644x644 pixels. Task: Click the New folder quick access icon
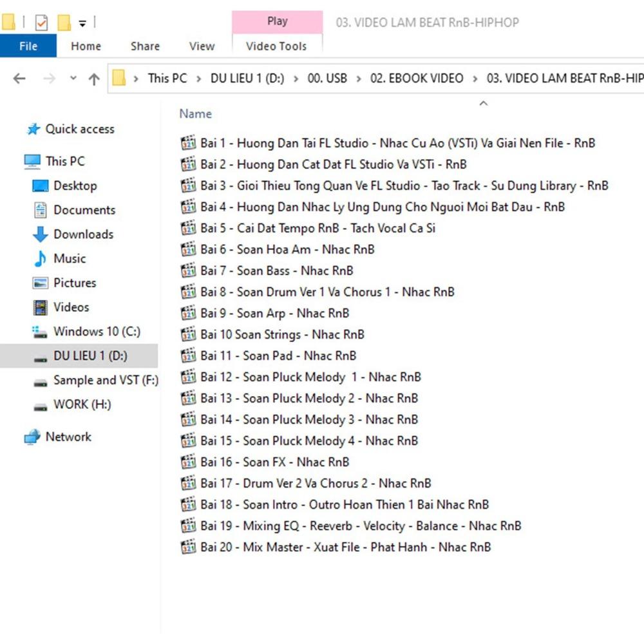pos(64,23)
